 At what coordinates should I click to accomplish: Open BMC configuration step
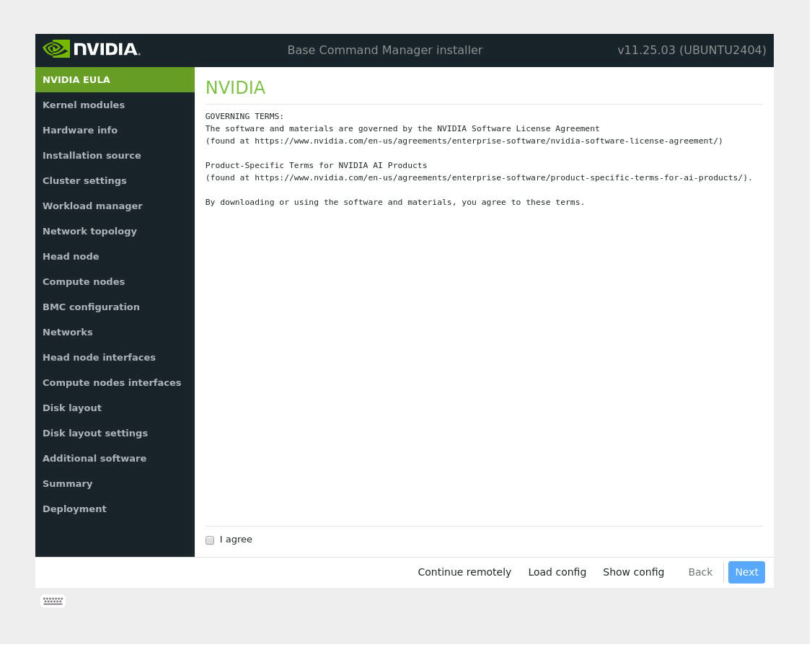(91, 307)
